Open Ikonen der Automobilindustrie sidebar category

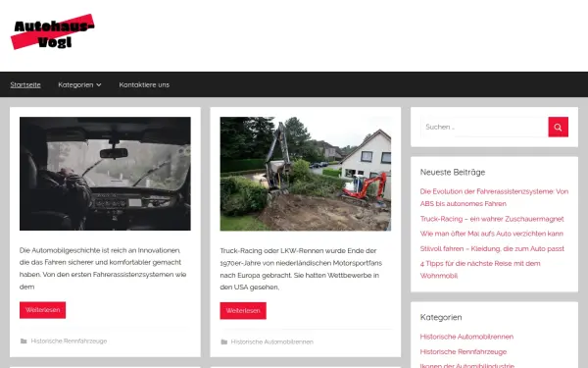pos(467,365)
